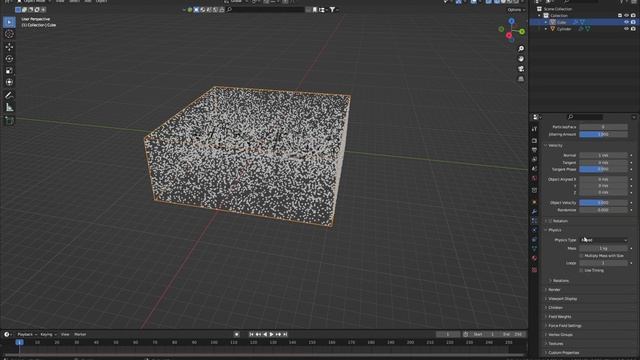Hide Collection via eye icon
This screenshot has height=360, width=640.
(627, 16)
